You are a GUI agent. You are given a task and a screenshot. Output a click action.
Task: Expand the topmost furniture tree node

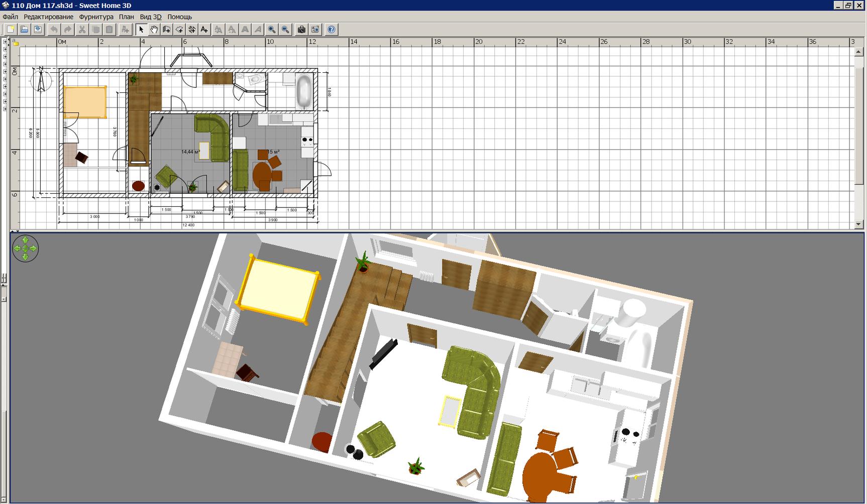pos(5,42)
